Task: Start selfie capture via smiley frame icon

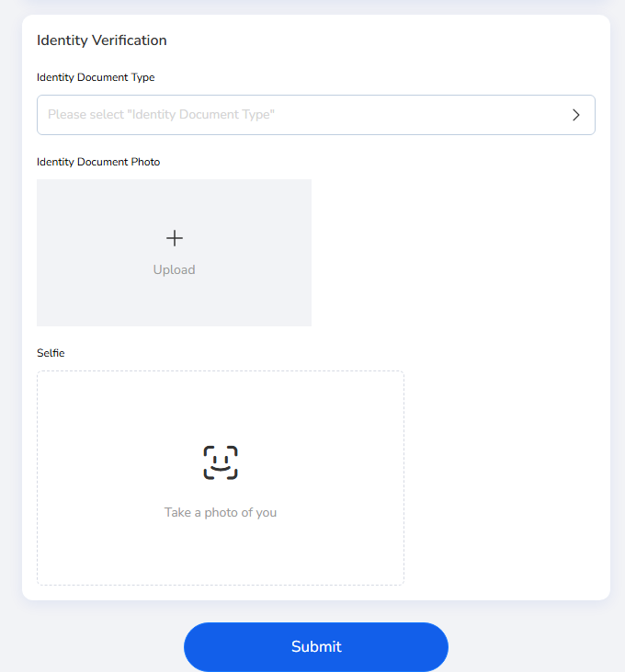Action: click(x=221, y=462)
